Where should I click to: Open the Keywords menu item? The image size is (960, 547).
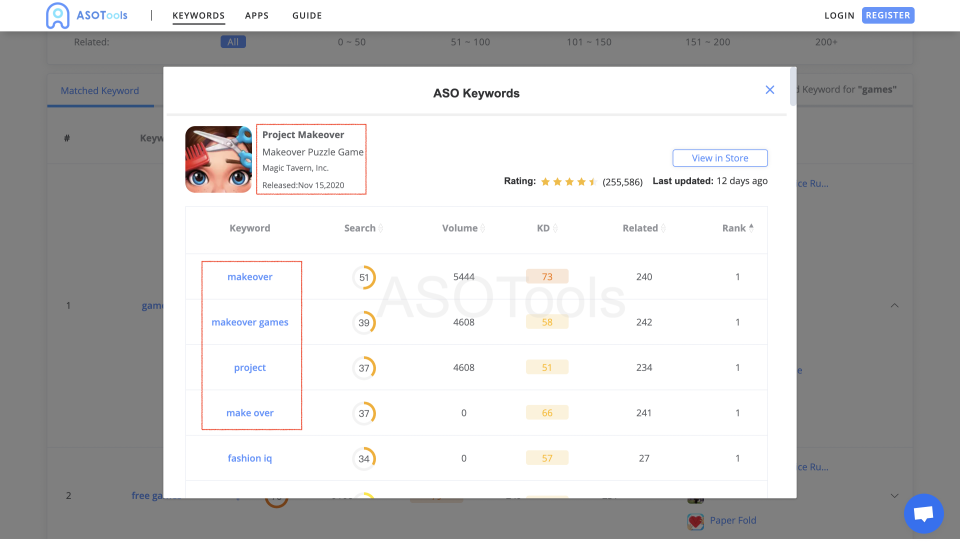coord(198,16)
